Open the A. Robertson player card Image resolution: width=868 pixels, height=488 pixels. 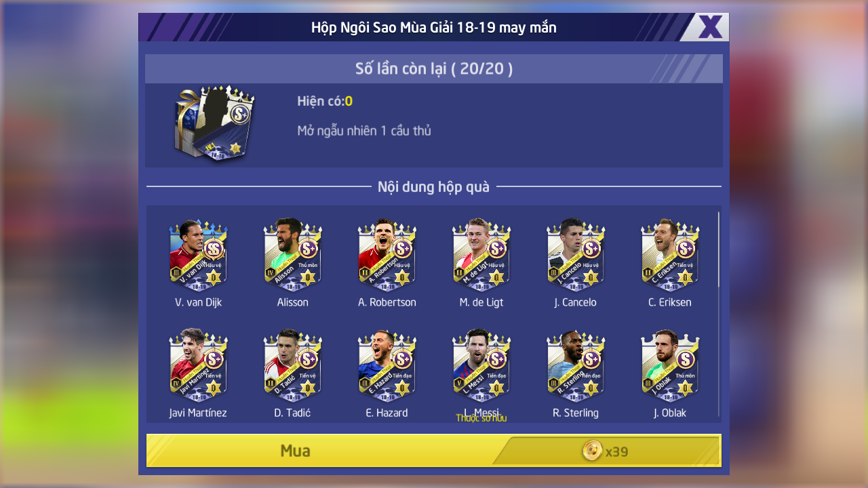tap(387, 255)
